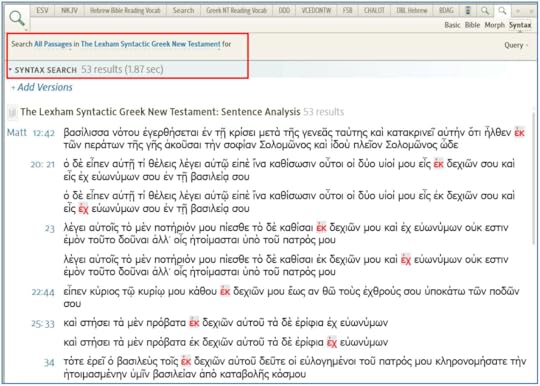Open the DBL Hebrew tab
540x386 pixels.
tap(412, 11)
